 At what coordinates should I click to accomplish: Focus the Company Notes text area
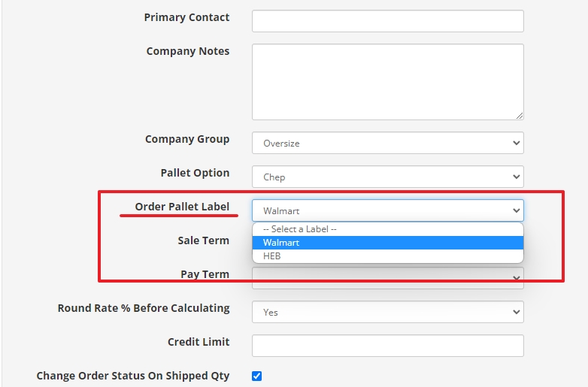(387, 81)
